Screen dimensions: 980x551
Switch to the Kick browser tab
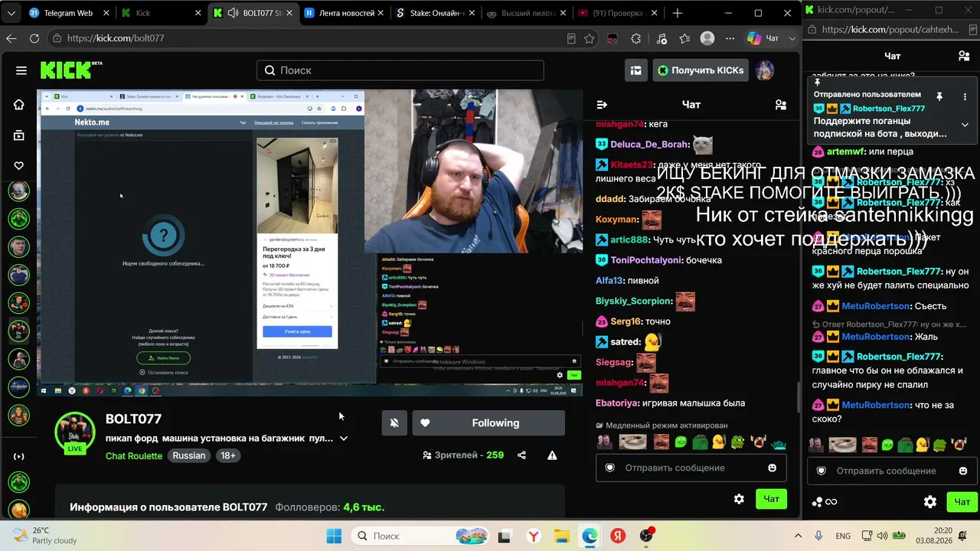161,13
